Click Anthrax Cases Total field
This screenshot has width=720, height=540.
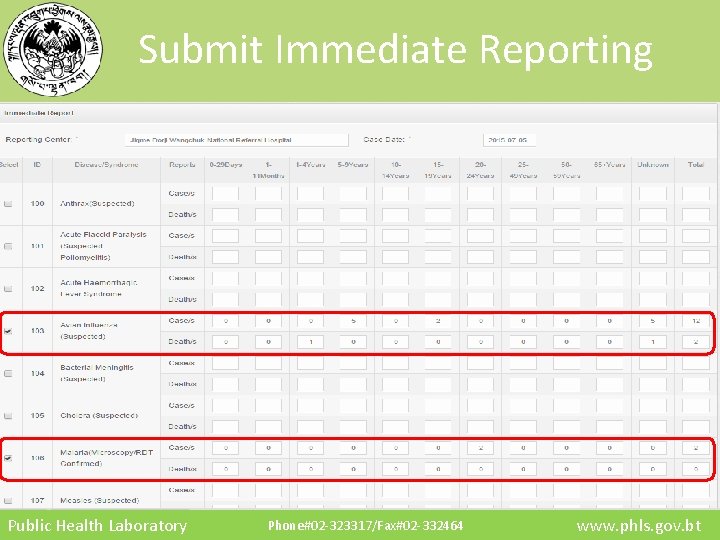(x=696, y=193)
